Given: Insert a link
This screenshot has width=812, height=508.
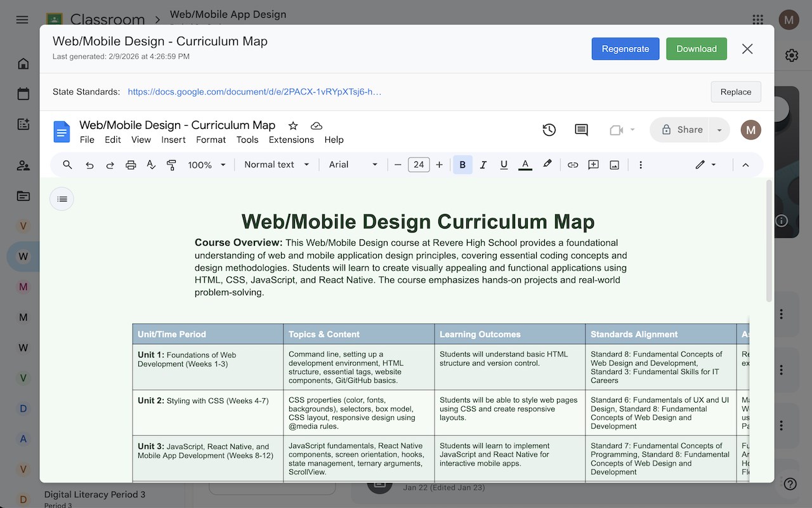Looking at the screenshot, I should (x=573, y=164).
